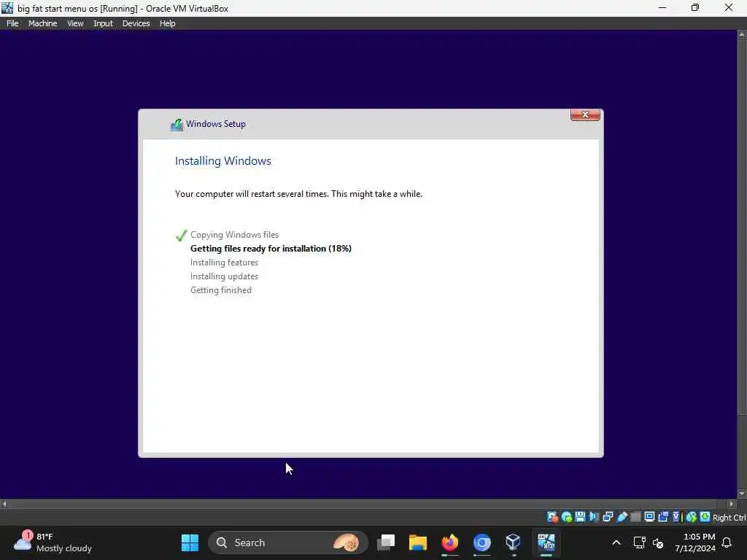747x560 pixels.
Task: Click the USB devices indicator icon
Action: [x=622, y=517]
